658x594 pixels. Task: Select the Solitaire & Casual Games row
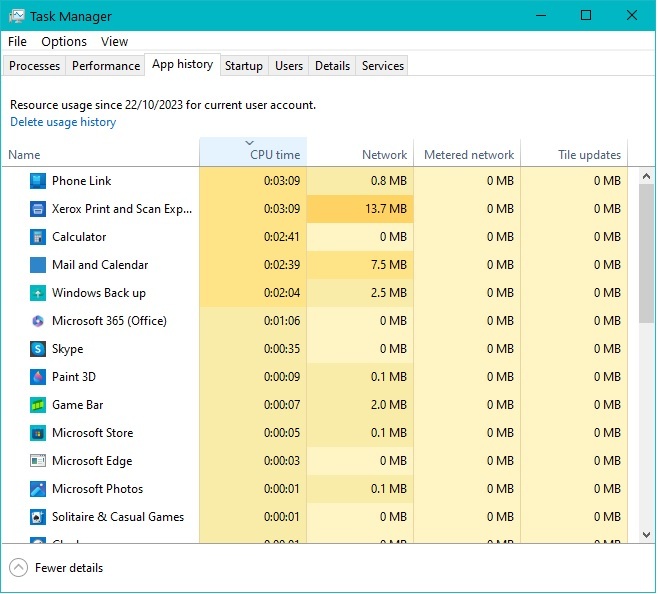[x=315, y=517]
